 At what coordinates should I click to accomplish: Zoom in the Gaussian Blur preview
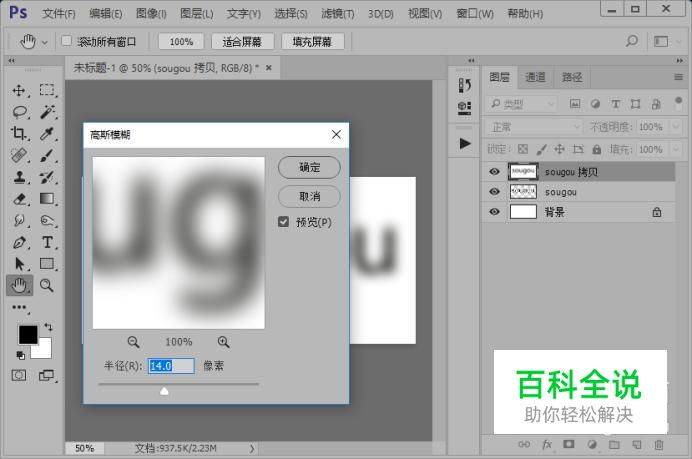223,342
